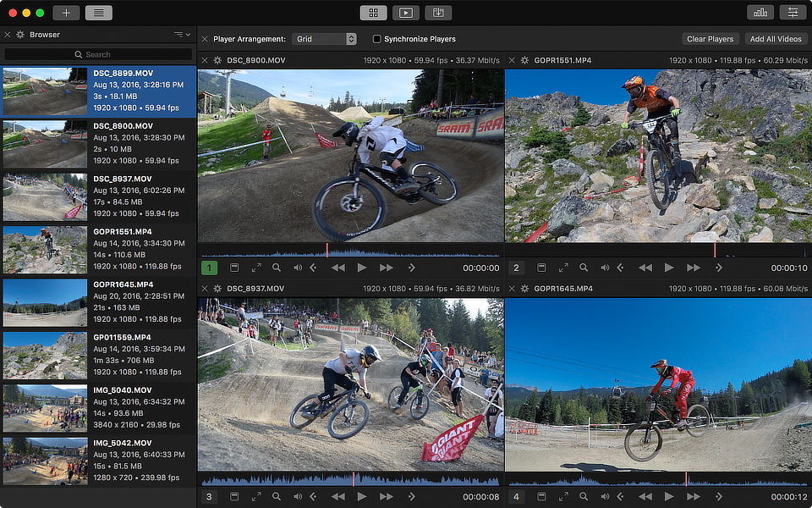Click the Clear Players button
This screenshot has height=508, width=812.
(x=710, y=39)
